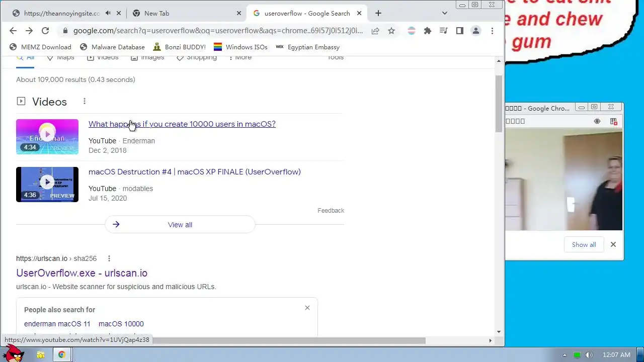The width and height of the screenshot is (644, 362).
Task: Open the Extensions puzzle piece menu
Action: [x=428, y=31]
